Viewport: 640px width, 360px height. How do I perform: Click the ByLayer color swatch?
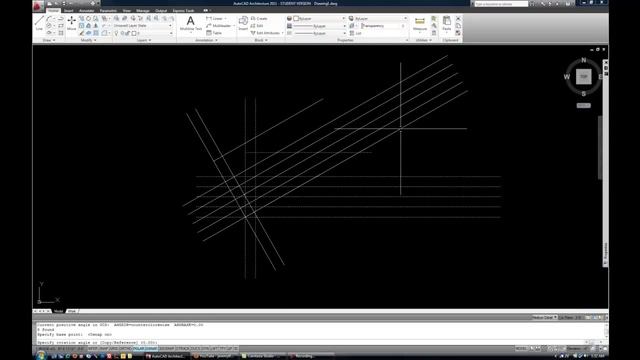click(296, 18)
